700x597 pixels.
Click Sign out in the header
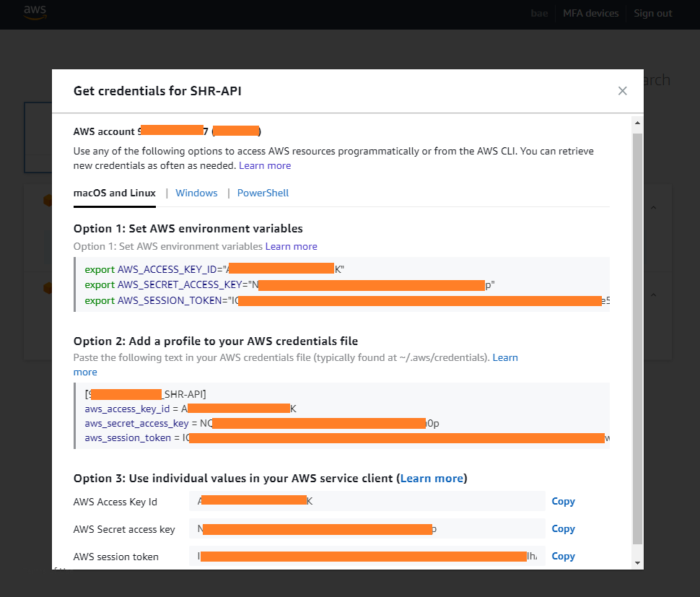tap(652, 14)
